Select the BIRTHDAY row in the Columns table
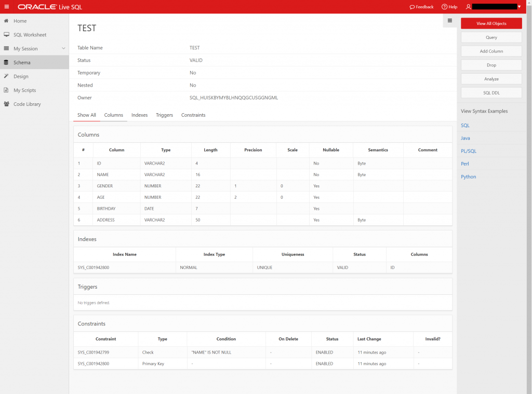 point(107,208)
